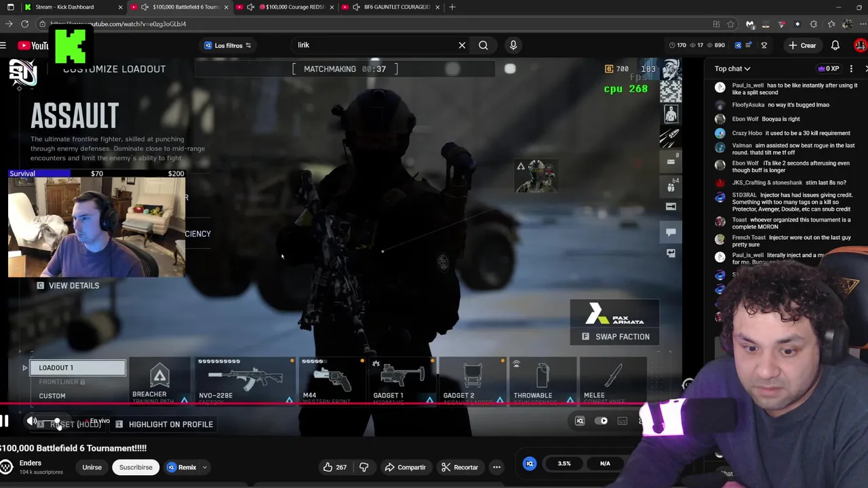Click the IQ icon in player controls

[x=580, y=421]
